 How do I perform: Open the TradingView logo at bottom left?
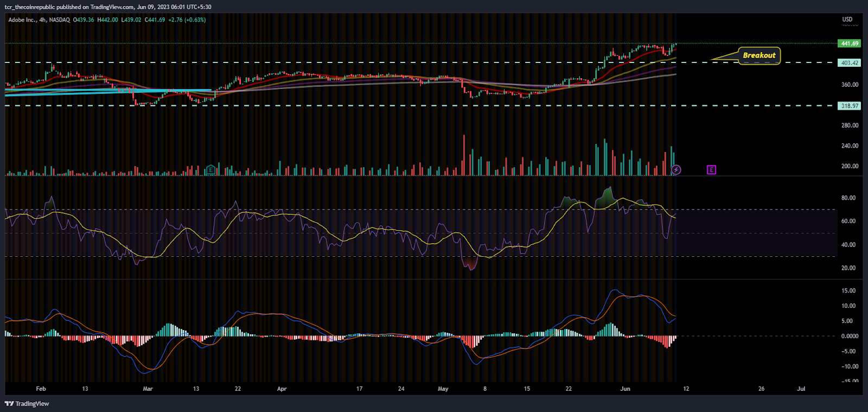[27, 404]
